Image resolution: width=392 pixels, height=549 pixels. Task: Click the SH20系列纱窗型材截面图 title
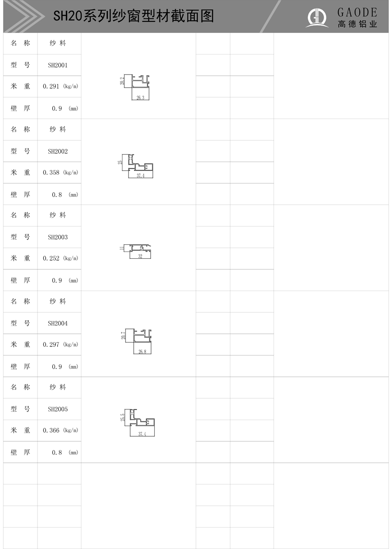(134, 17)
